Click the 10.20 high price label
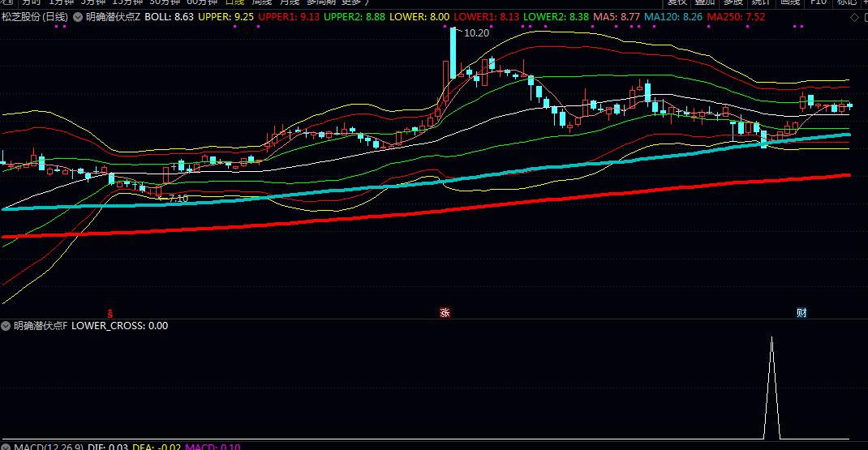This screenshot has width=868, height=450. tap(477, 33)
